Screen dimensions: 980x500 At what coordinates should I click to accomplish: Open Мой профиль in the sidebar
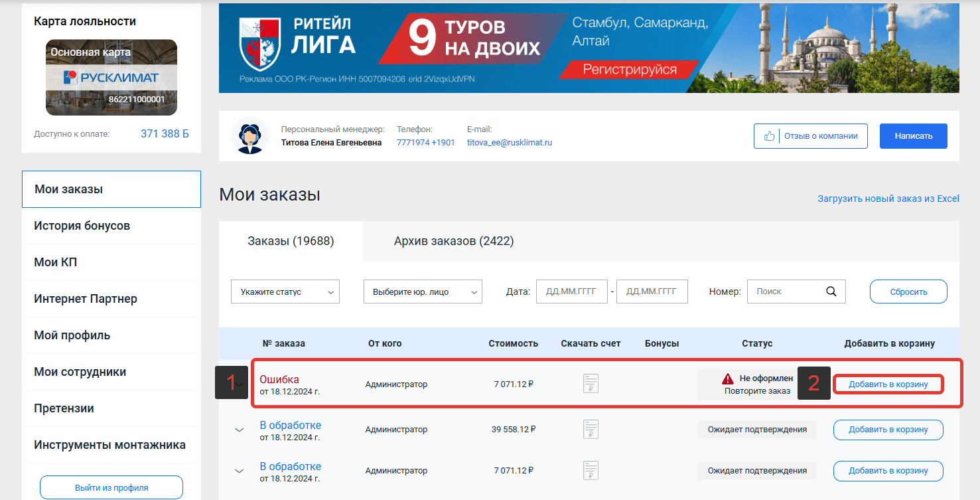111,335
